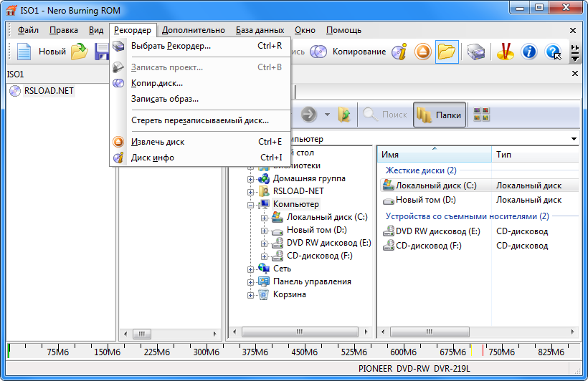
Task: Choose Выбрать Рекордер from the menu
Action: [x=200, y=46]
